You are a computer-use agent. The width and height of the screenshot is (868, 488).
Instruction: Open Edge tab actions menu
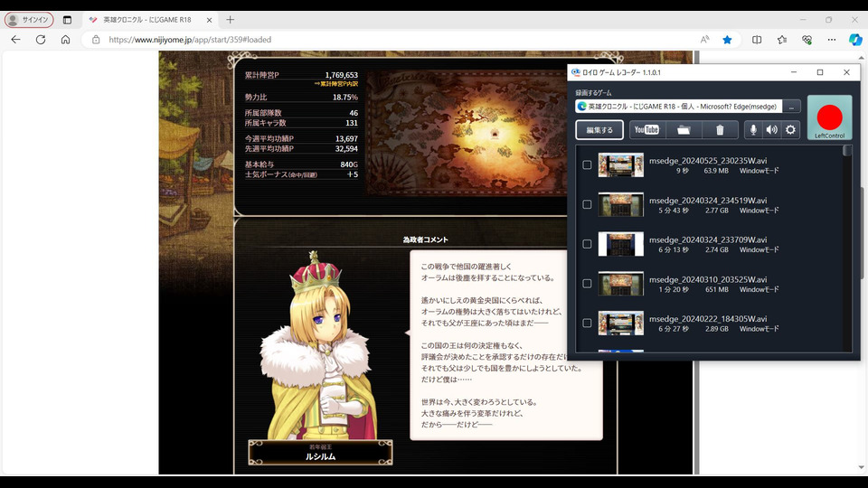click(x=67, y=20)
